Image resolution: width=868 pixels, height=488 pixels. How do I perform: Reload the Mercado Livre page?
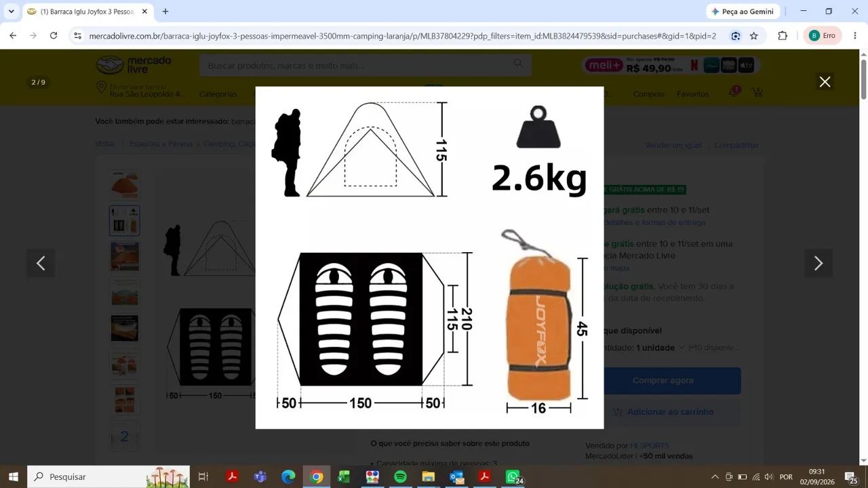click(54, 36)
